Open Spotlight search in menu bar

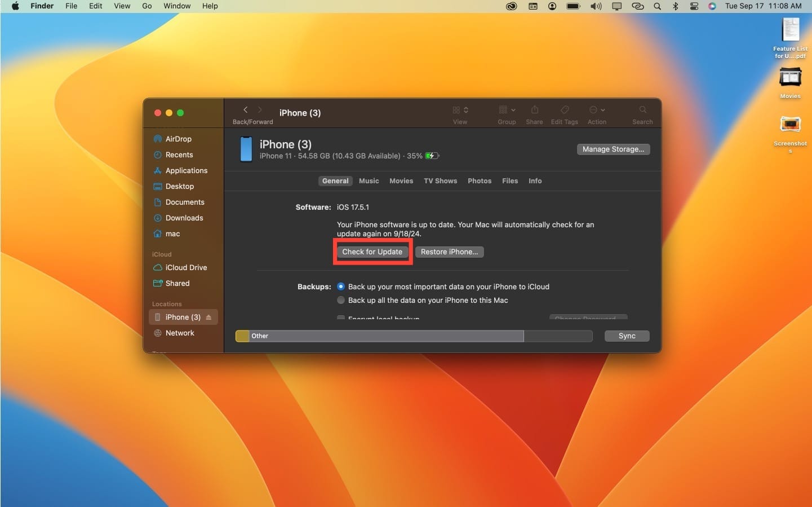(x=657, y=6)
